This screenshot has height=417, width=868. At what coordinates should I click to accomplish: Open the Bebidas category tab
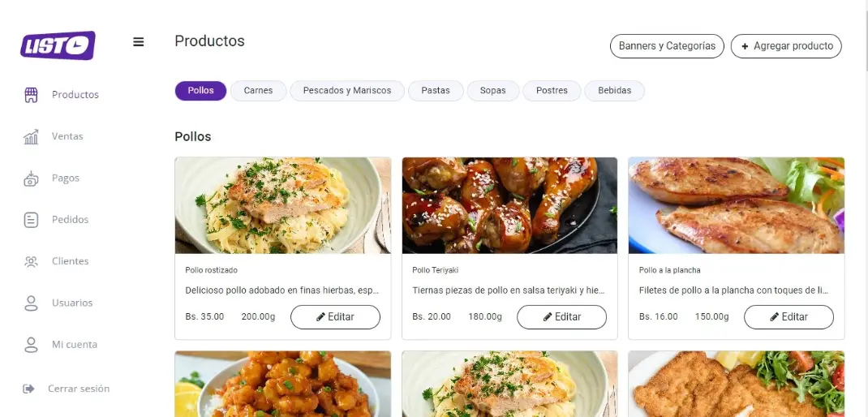614,91
